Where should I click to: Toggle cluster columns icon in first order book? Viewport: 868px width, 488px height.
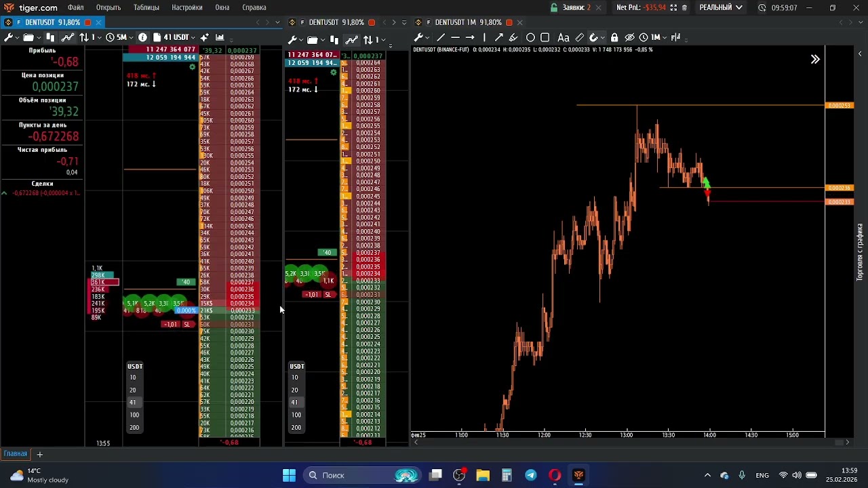tap(50, 38)
